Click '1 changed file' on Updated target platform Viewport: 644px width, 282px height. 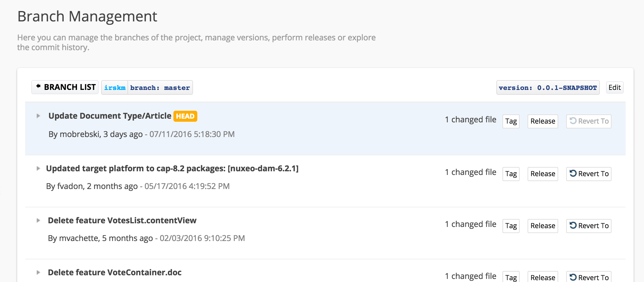[471, 172]
